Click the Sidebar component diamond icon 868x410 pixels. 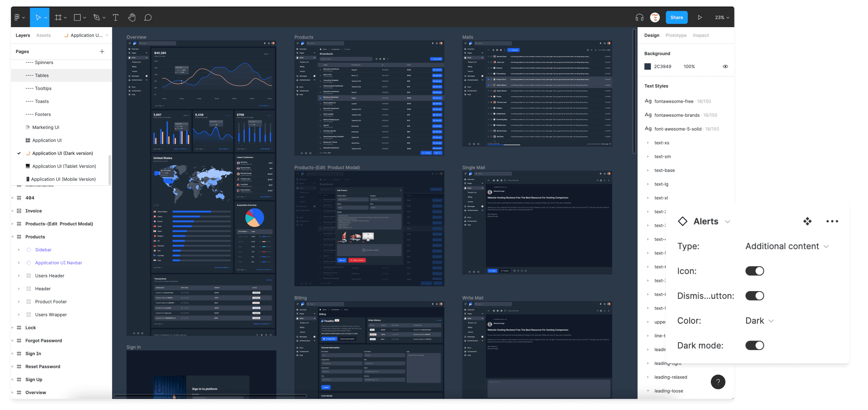(29, 249)
